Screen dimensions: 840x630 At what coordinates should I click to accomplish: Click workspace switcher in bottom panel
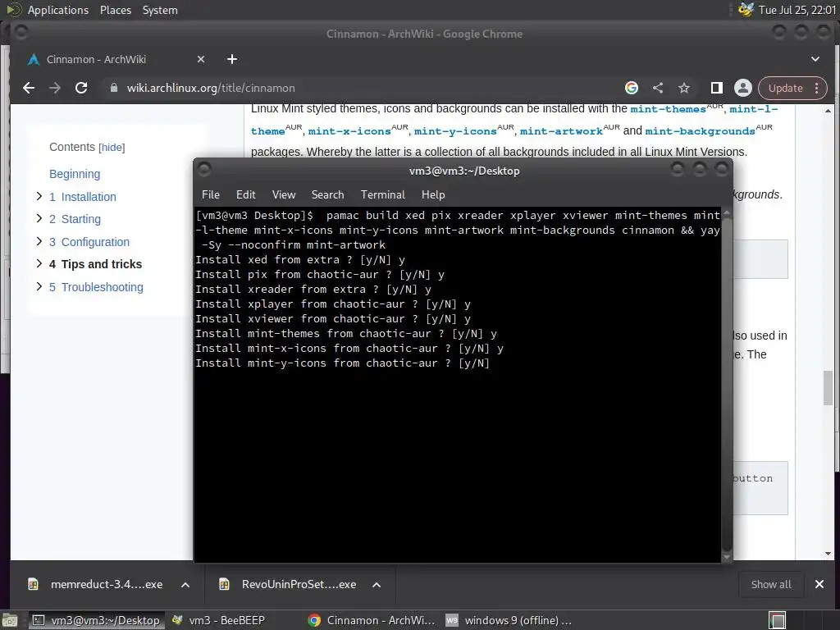777,620
